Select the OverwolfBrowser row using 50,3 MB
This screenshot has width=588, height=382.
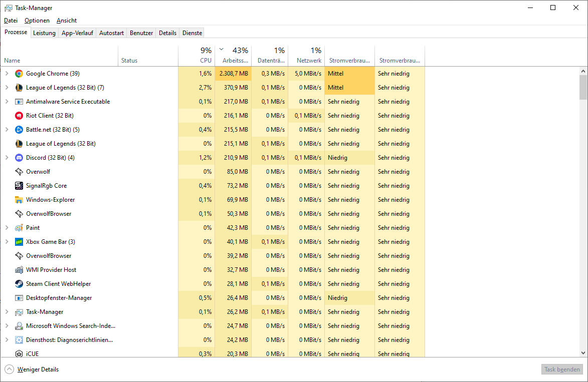[213, 214]
